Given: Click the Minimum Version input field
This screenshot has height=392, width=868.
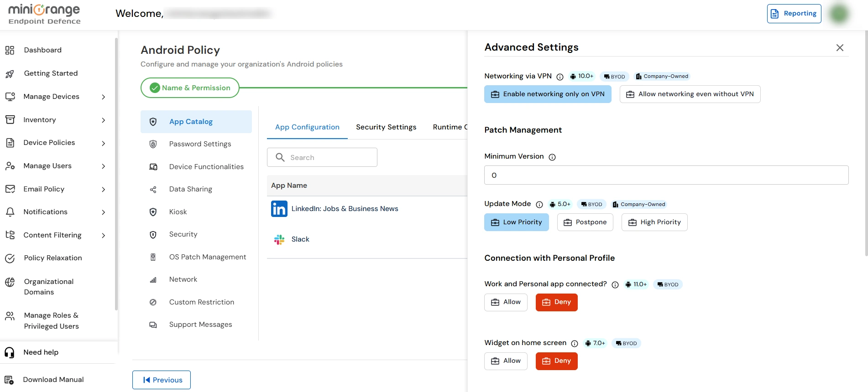Looking at the screenshot, I should [666, 175].
